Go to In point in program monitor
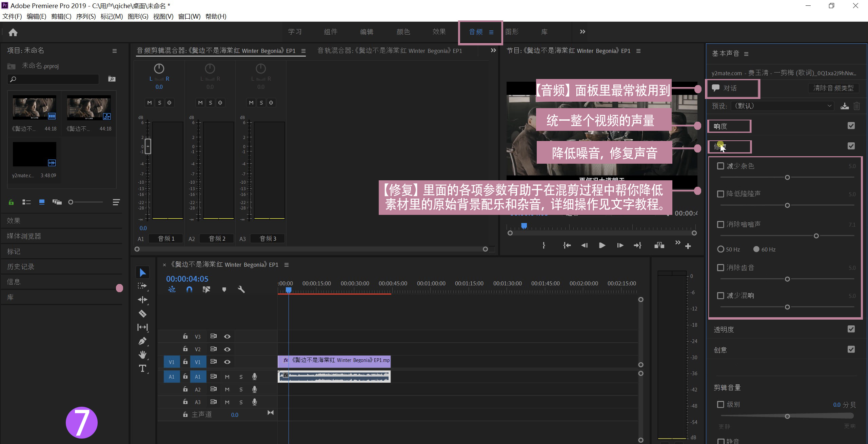 [x=567, y=245]
